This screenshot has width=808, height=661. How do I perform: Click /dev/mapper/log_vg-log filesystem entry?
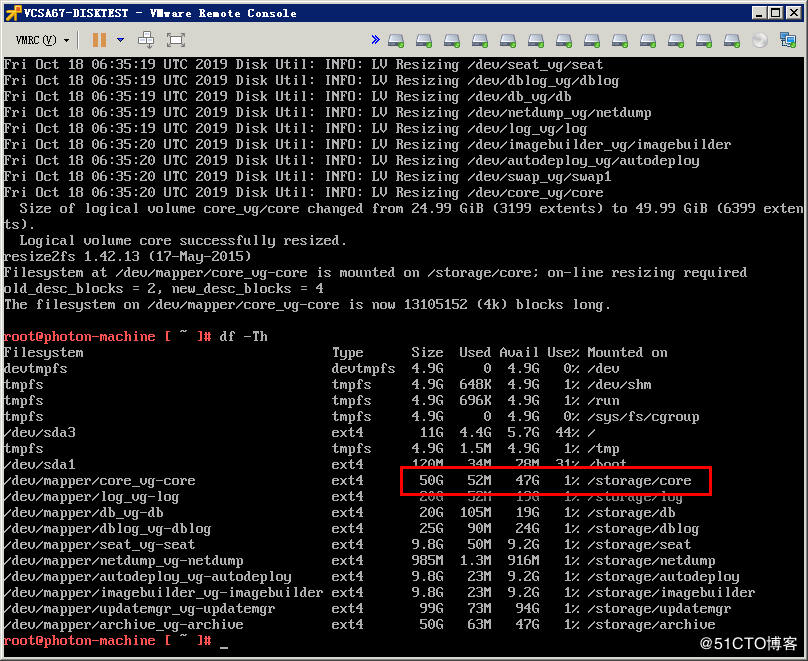[91, 497]
